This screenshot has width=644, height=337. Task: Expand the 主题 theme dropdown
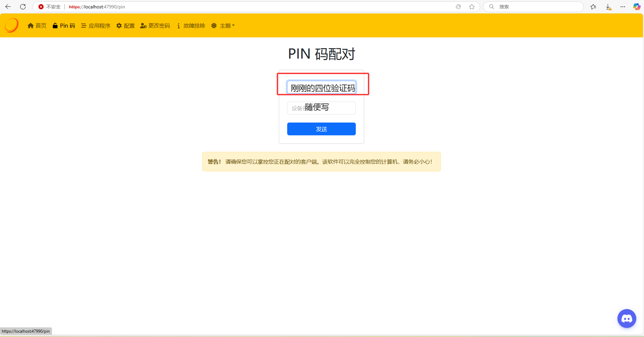click(x=223, y=26)
